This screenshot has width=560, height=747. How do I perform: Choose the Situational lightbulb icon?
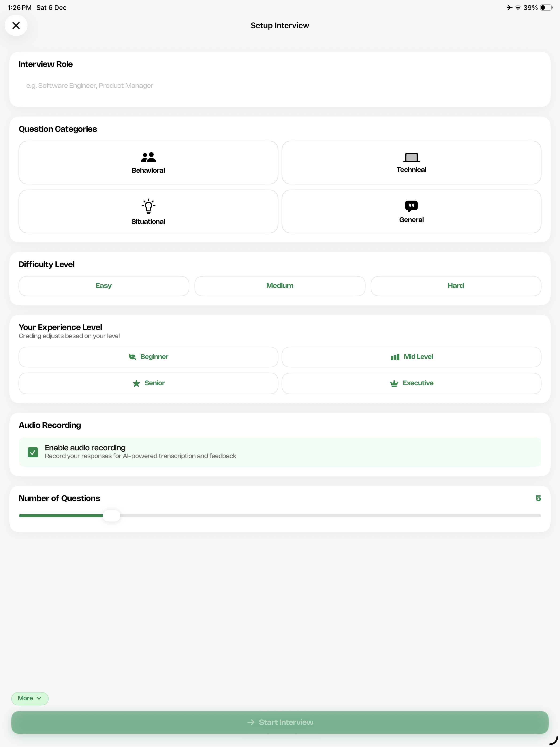click(148, 206)
